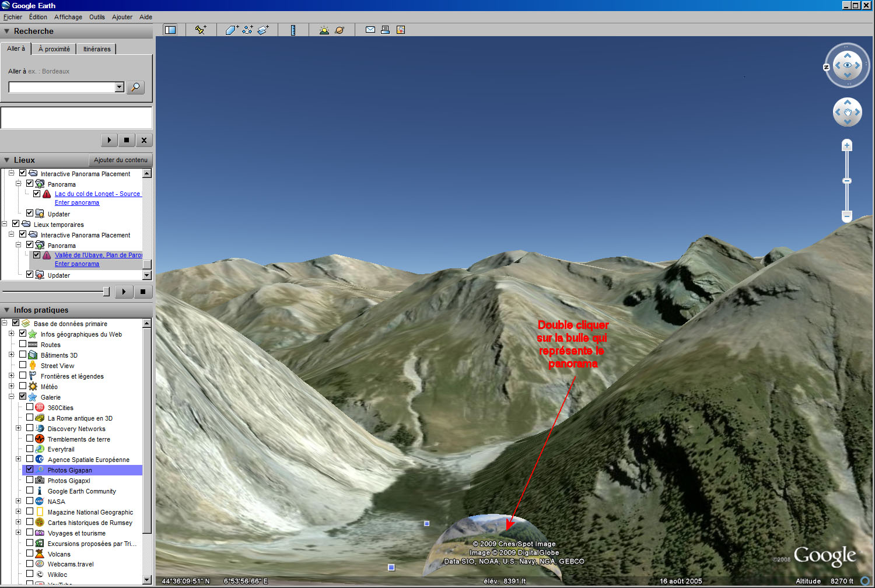875x588 pixels.
Task: Click the Look joystick eye control
Action: [848, 65]
